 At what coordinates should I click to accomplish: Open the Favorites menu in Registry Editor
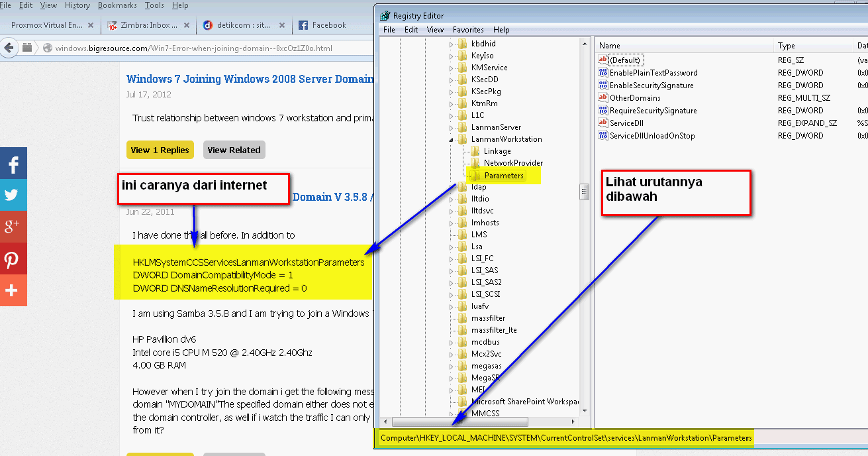click(x=468, y=30)
